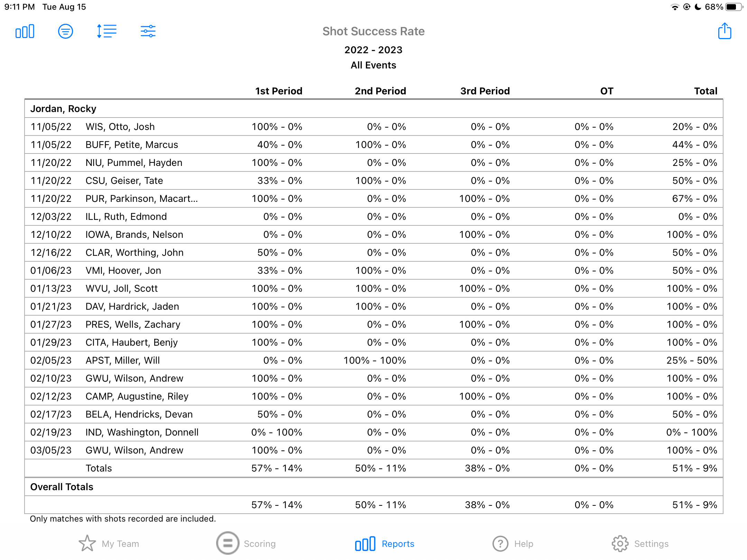The height and width of the screenshot is (560, 747).
Task: Open Help from the bottom navigation
Action: coord(500,543)
